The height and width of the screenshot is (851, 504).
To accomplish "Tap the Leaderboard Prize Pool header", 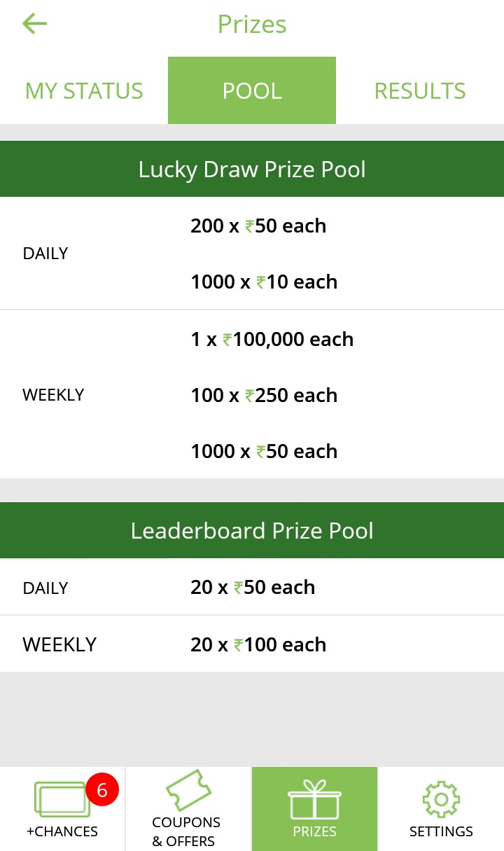I will pos(252,531).
